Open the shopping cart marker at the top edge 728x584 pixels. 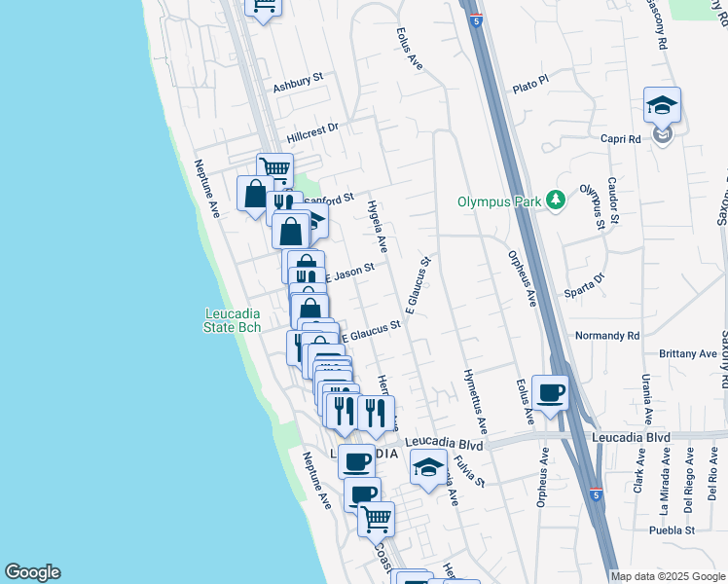click(263, 9)
